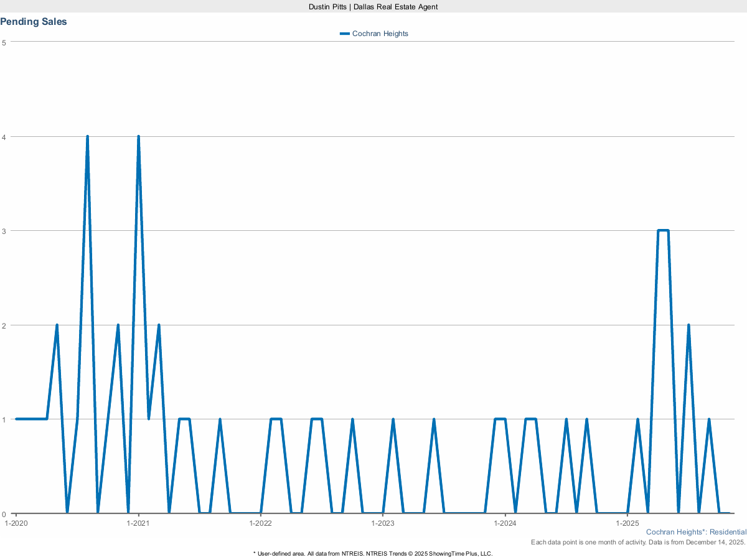This screenshot has width=747, height=560.
Task: Click the Pending Sales heading
Action: (34, 21)
